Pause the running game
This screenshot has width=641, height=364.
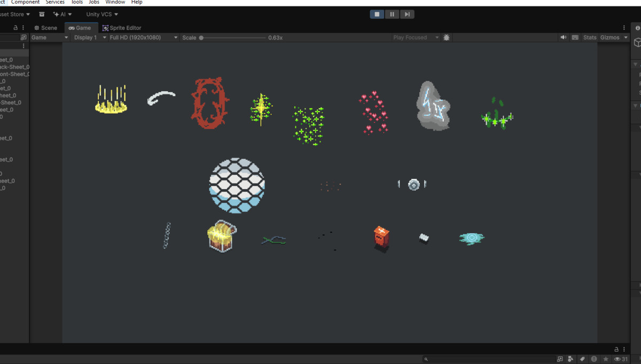[x=392, y=14]
